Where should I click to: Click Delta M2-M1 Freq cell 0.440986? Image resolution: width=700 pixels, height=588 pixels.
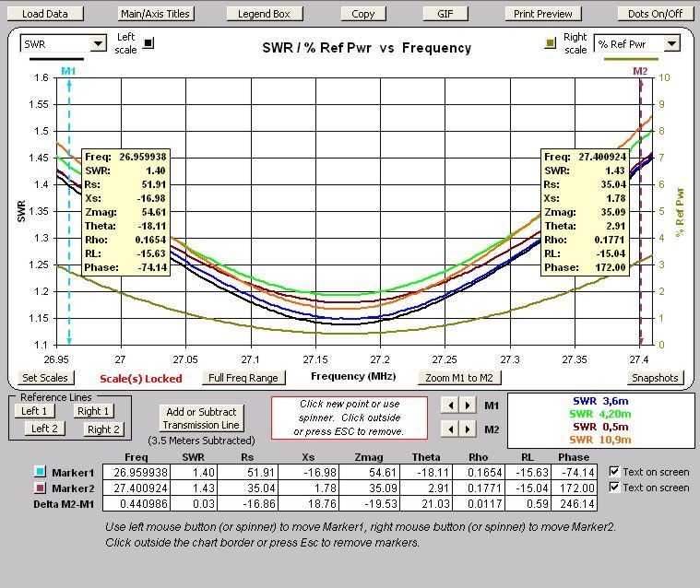pos(136,504)
